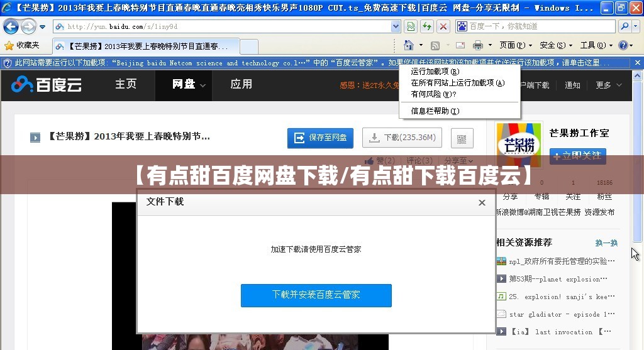Click the page scrollbar up arrow
644x350 pixels.
(637, 75)
